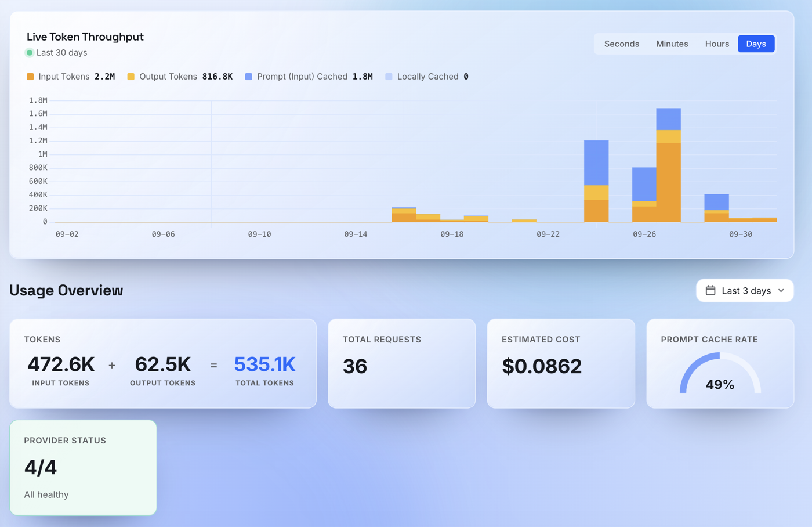Click the chevron arrow beside Last 3 days
This screenshot has width=812, height=527.
pyautogui.click(x=781, y=291)
